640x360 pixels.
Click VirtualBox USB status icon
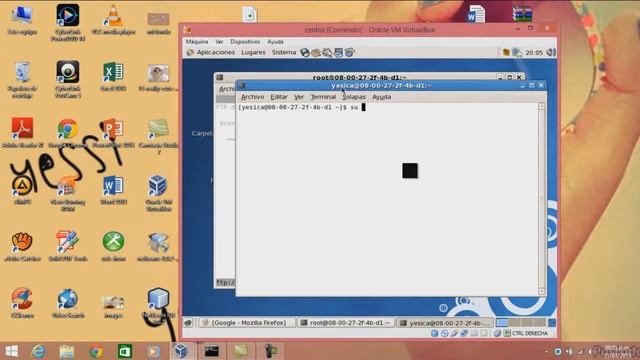[454, 333]
